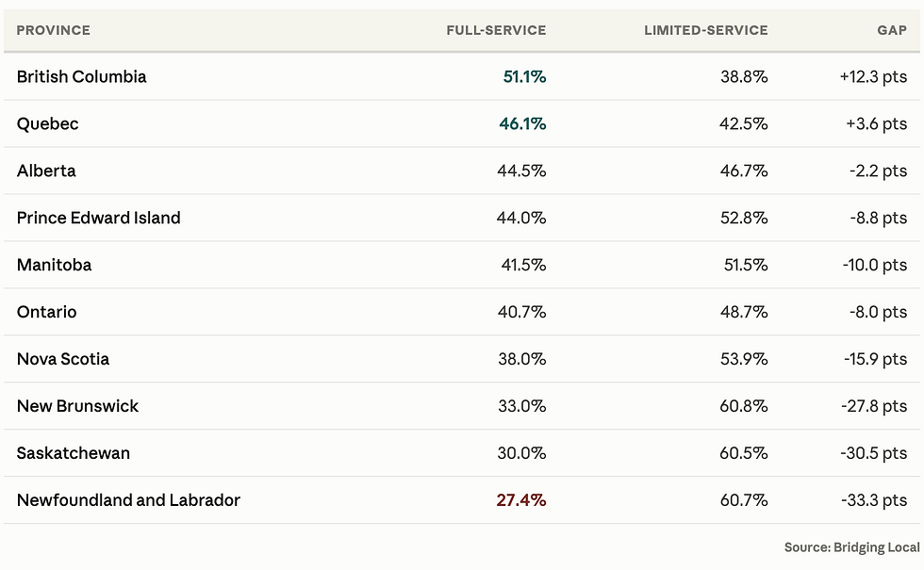
Task: Click the Quebec province name
Action: pyautogui.click(x=47, y=123)
